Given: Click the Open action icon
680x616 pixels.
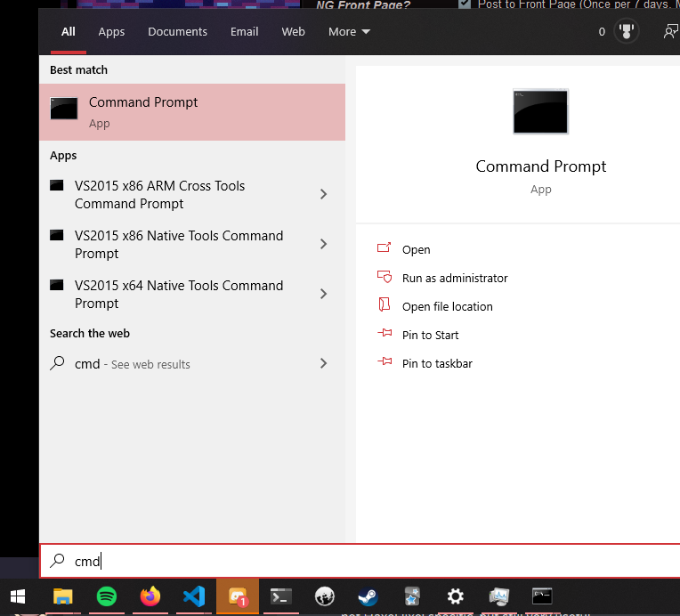Looking at the screenshot, I should [x=384, y=247].
